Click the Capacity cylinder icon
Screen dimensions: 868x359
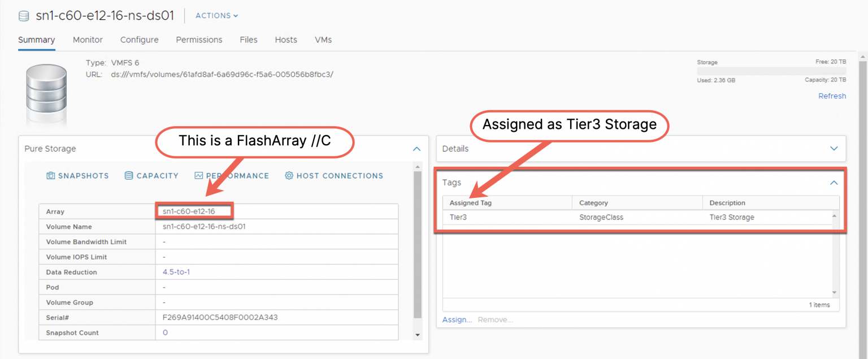pos(129,176)
